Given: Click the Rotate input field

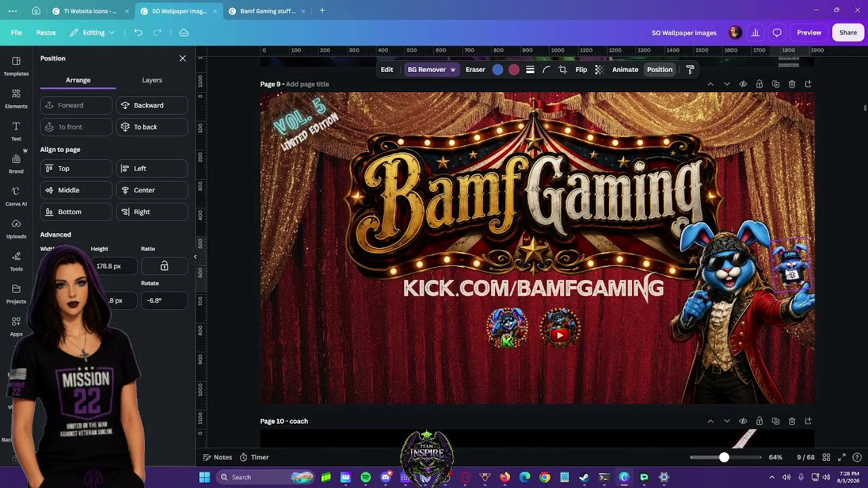Looking at the screenshot, I should pos(164,301).
